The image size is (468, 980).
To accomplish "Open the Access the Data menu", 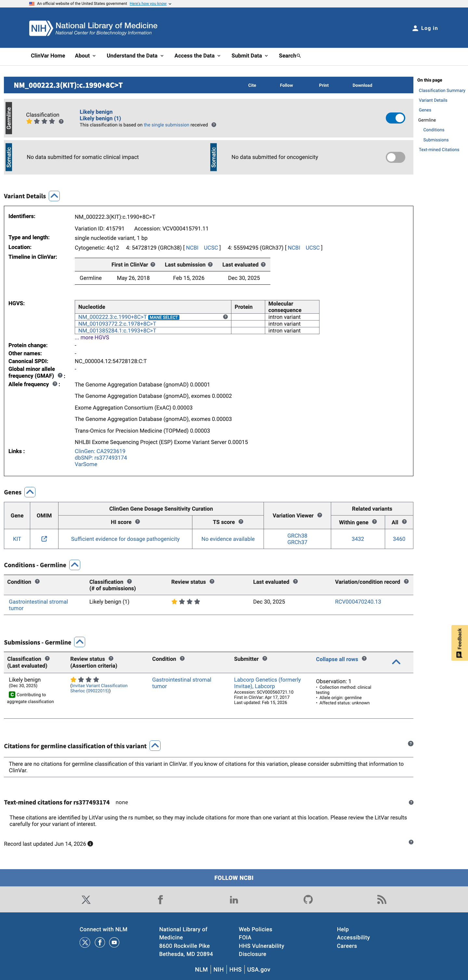I will [198, 56].
